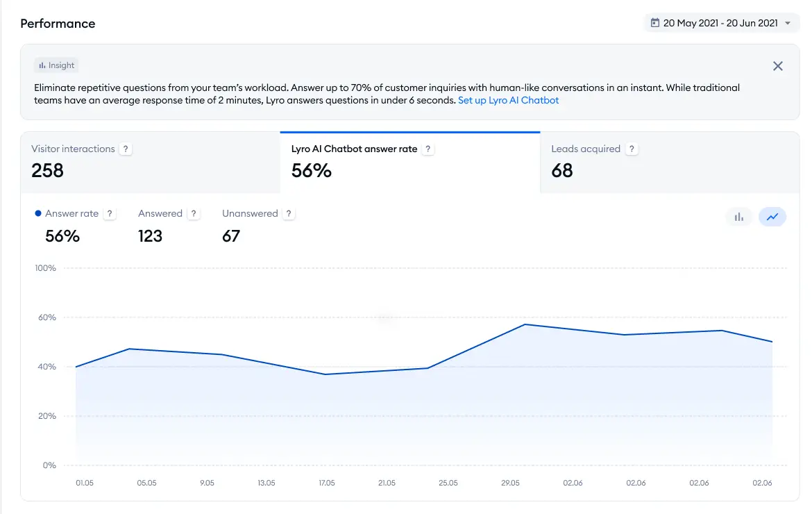
Task: Switch to bar chart view
Action: pos(739,217)
